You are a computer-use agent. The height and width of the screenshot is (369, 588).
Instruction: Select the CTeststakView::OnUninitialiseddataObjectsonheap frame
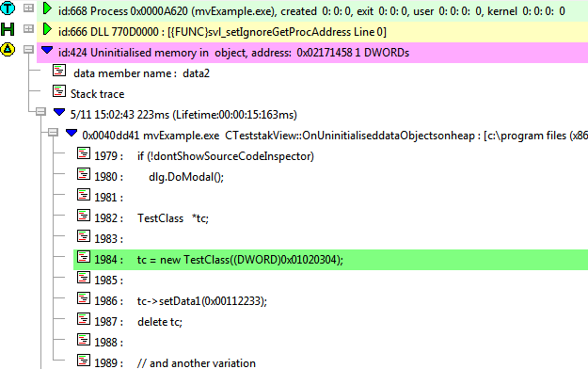(335, 136)
